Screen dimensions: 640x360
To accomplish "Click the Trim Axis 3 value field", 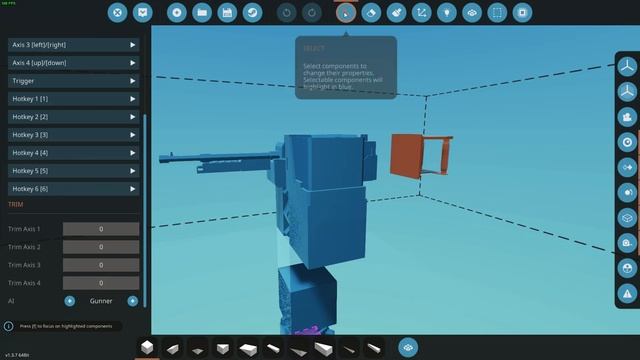I will tap(101, 265).
